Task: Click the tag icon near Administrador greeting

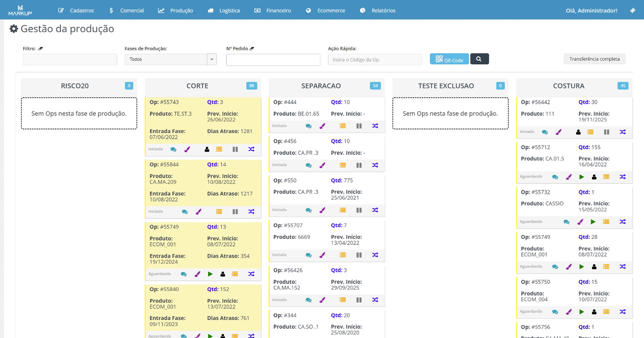Action: (x=633, y=11)
